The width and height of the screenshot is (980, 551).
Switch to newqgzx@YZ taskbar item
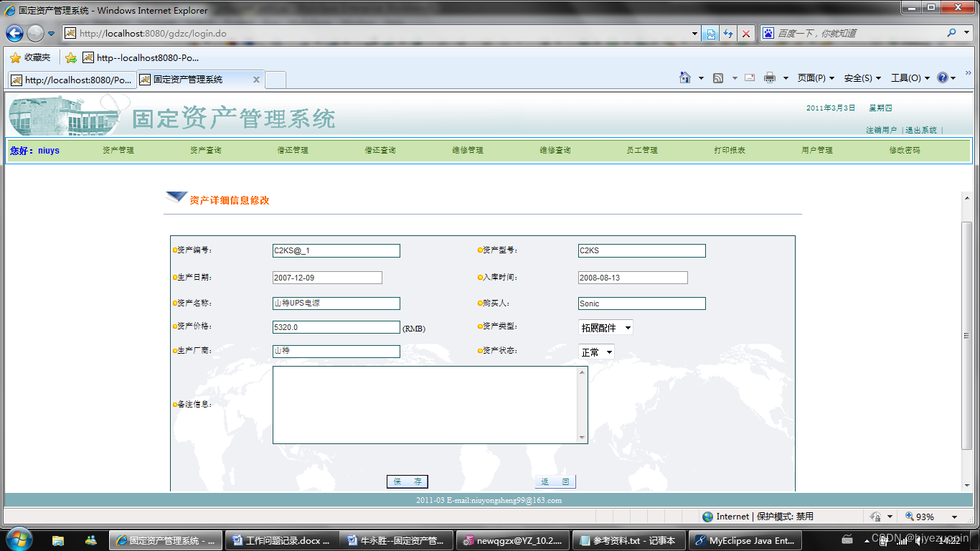(513, 540)
